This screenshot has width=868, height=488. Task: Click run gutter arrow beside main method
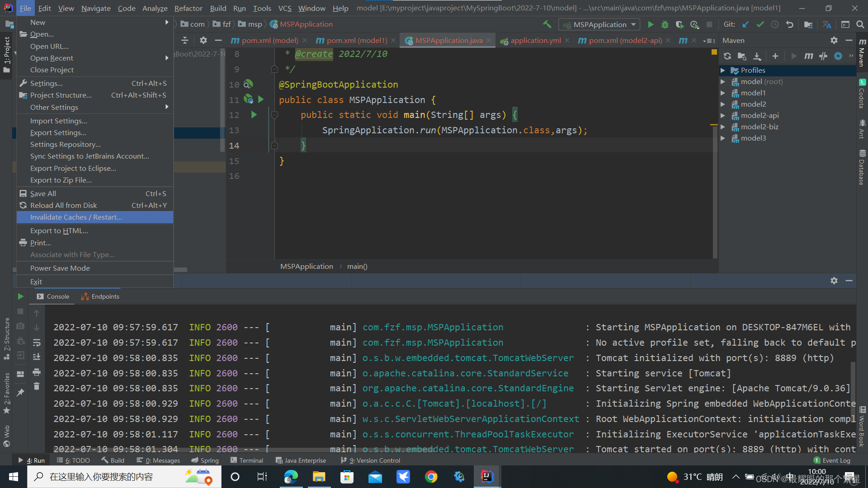tap(254, 115)
